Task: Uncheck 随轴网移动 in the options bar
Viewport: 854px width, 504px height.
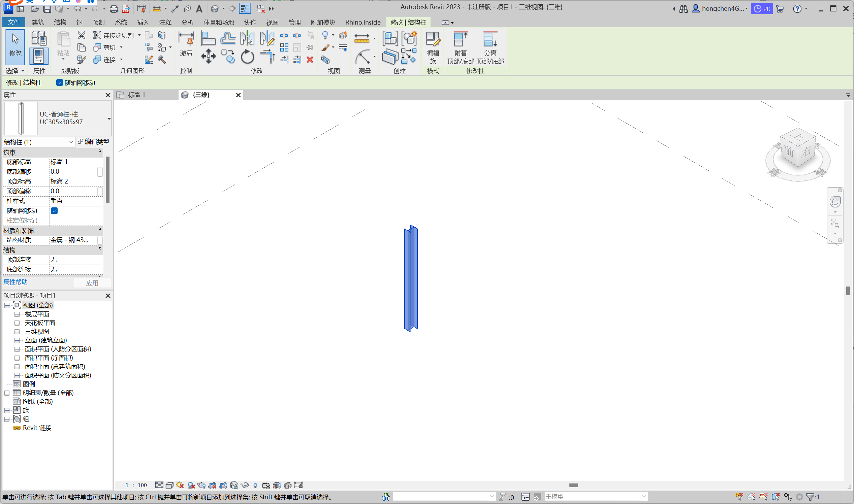Action: (60, 82)
